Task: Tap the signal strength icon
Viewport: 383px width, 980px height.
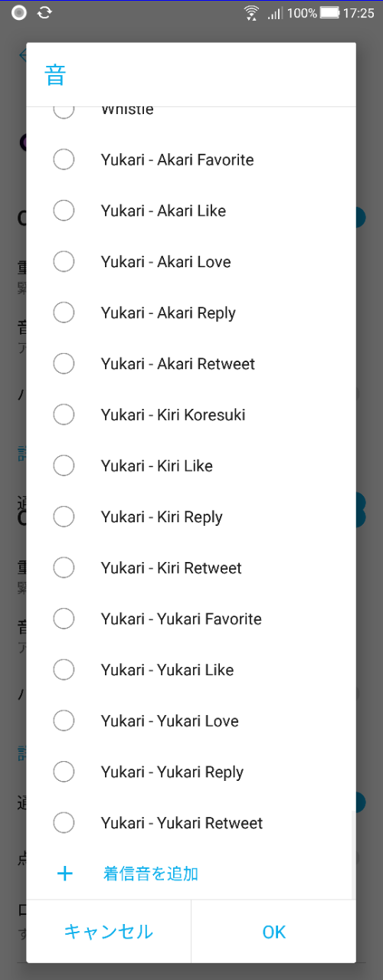Action: click(x=274, y=13)
